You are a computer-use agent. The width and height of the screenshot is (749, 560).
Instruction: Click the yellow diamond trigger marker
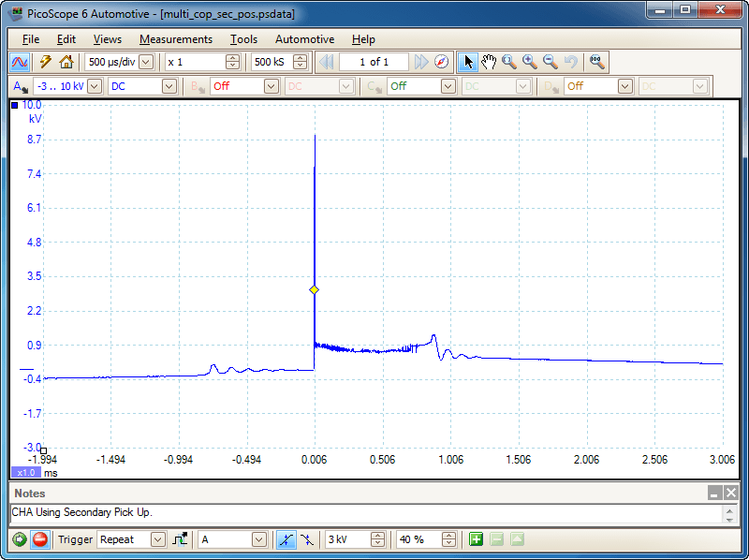click(314, 289)
